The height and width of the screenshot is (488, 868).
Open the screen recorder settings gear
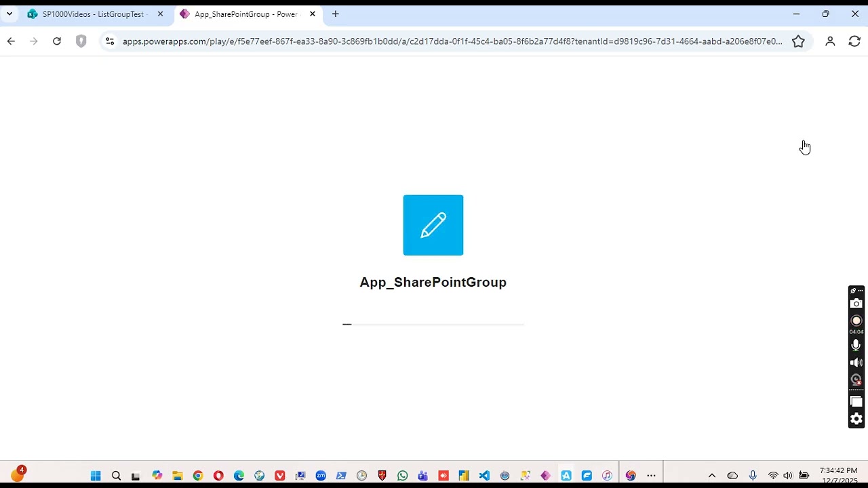pyautogui.click(x=856, y=419)
